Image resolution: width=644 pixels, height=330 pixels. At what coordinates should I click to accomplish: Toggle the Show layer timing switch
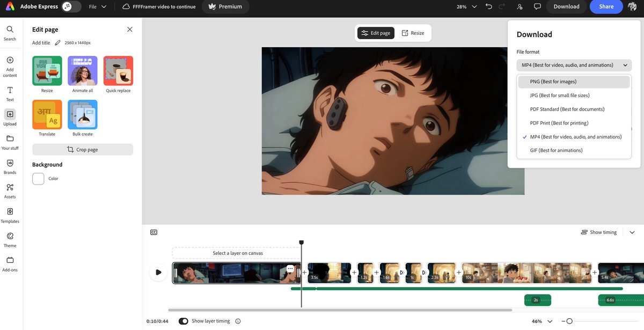(184, 321)
